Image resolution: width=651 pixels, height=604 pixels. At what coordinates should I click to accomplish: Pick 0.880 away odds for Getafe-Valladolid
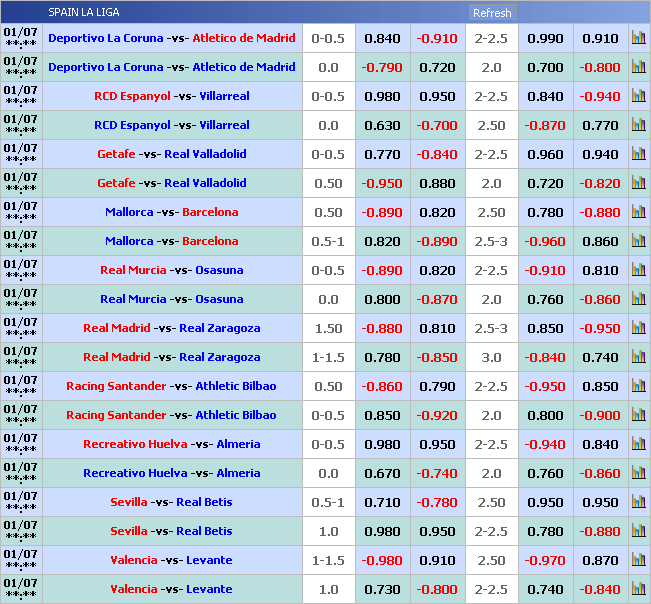coord(437,183)
